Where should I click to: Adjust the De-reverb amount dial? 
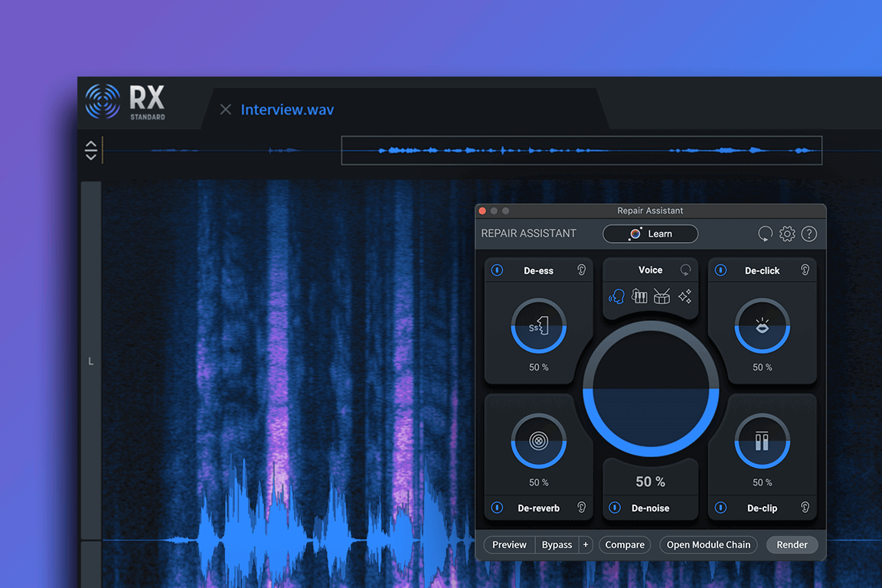point(538,441)
